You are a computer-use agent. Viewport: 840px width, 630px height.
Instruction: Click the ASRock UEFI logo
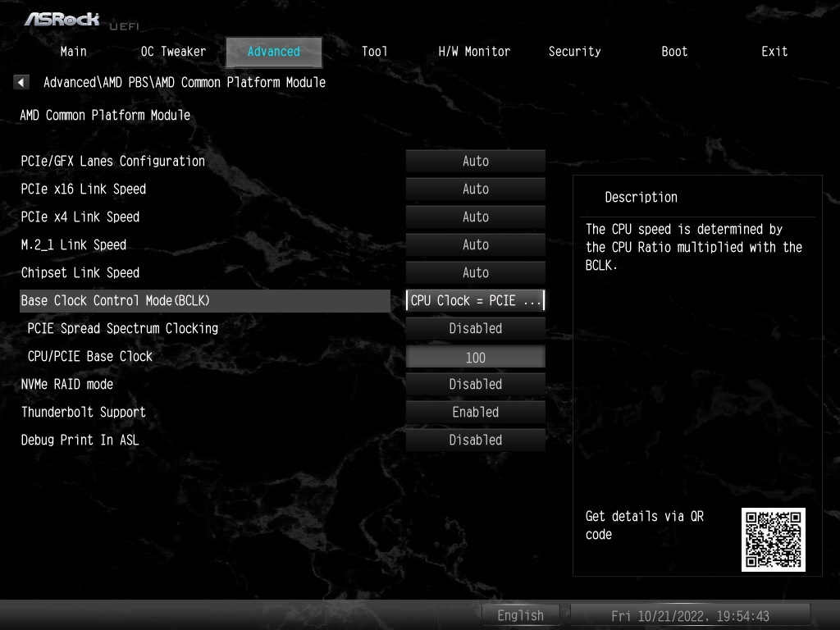(81, 21)
